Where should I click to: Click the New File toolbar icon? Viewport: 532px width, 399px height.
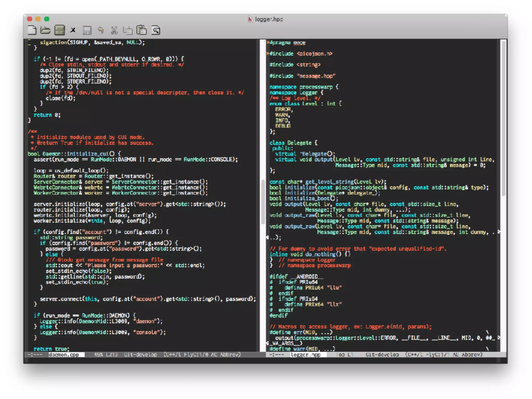(x=32, y=30)
